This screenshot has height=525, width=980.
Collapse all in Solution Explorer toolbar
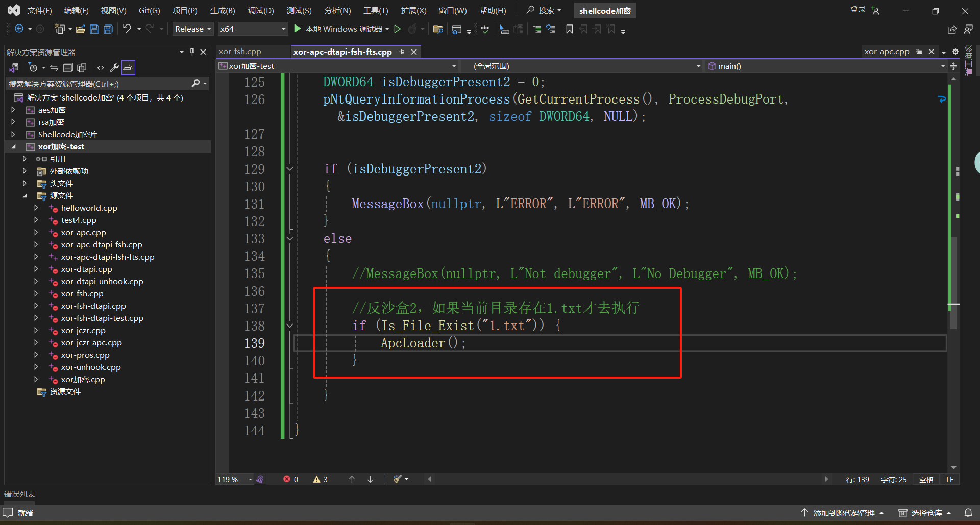click(x=68, y=67)
